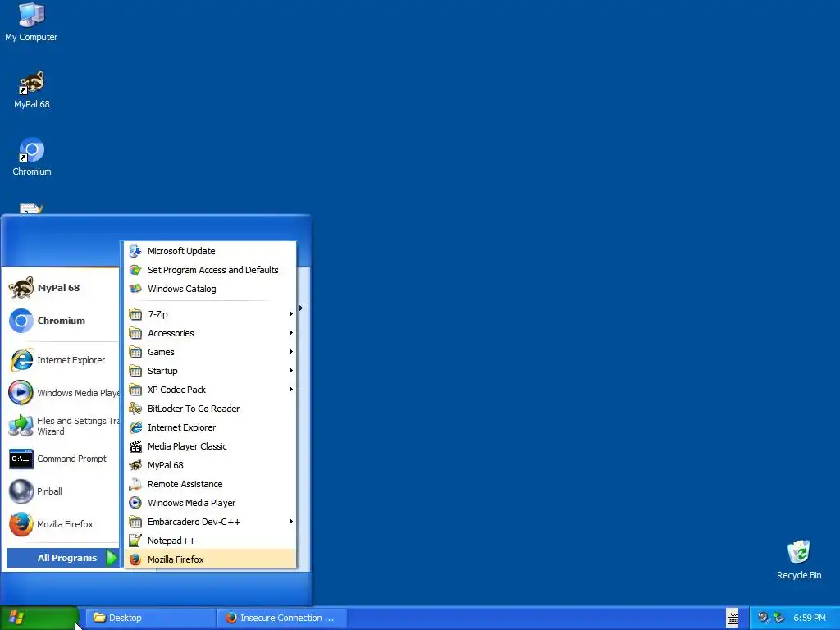The image size is (840, 630).
Task: Open Windows Catalog entry
Action: [x=210, y=289]
